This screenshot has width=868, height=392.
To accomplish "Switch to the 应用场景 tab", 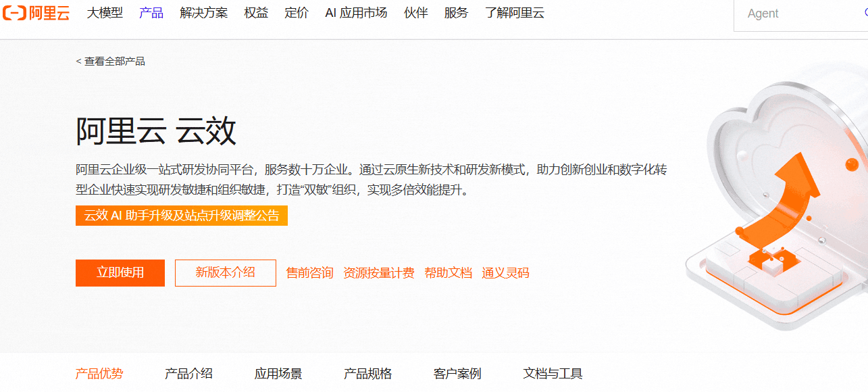I will click(x=278, y=374).
